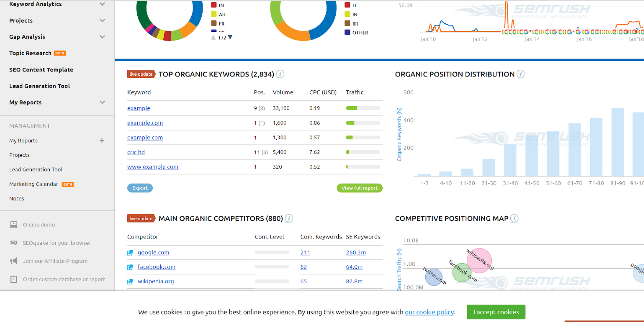The width and height of the screenshot is (644, 322).
Task: Expand Projects menu chevron
Action: pyautogui.click(x=102, y=20)
